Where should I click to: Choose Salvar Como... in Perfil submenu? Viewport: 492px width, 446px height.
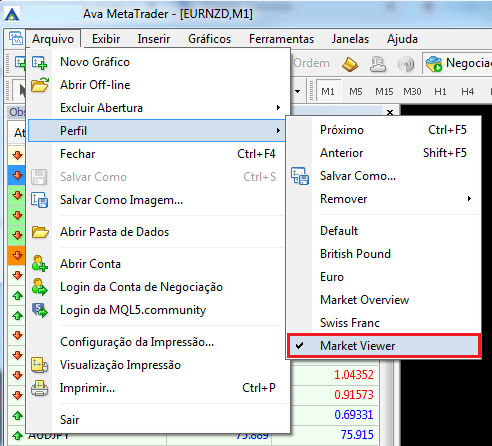click(383, 176)
